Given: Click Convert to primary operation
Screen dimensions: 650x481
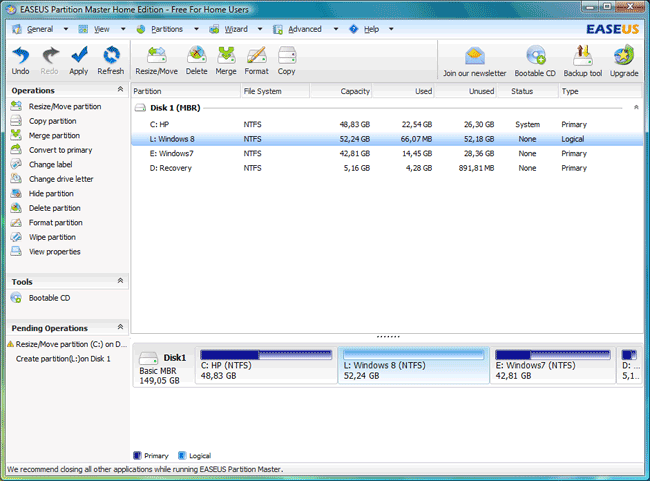Looking at the screenshot, I should (x=60, y=150).
